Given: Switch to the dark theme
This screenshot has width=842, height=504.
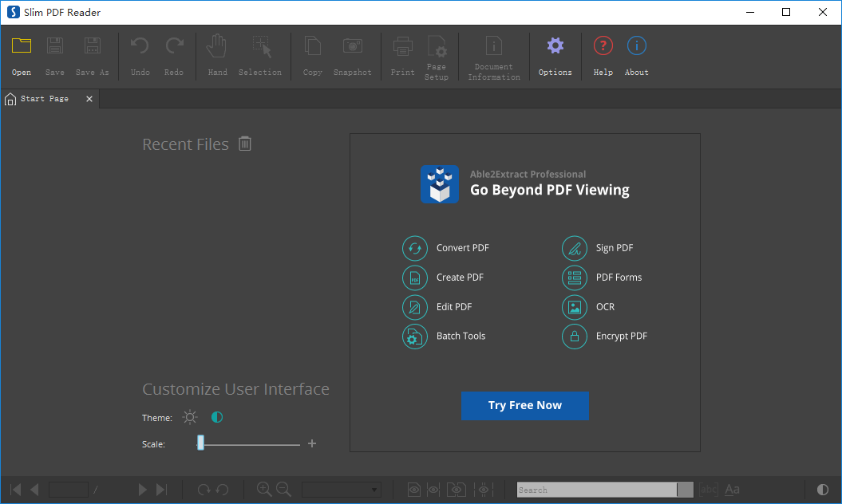Looking at the screenshot, I should (217, 417).
